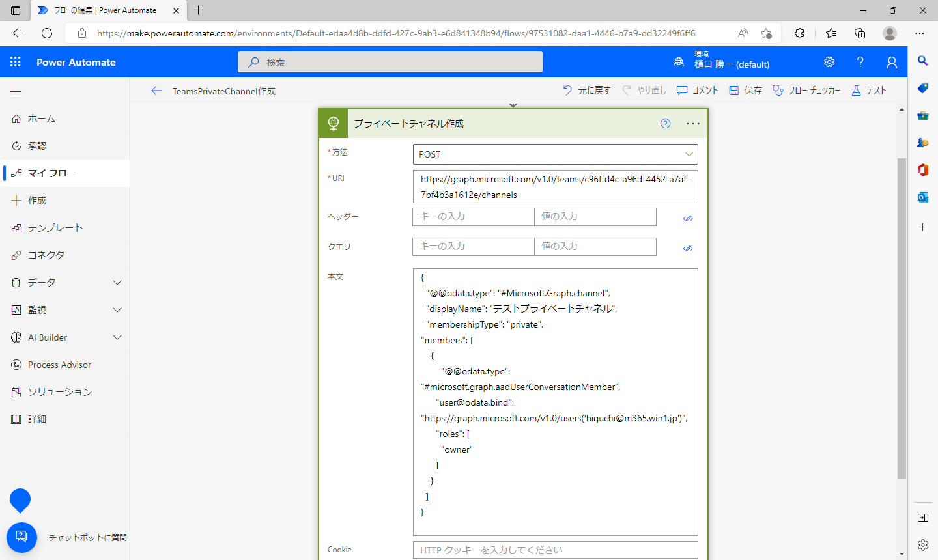
Task: Open Edge sidebar Office icon
Action: pos(923,170)
